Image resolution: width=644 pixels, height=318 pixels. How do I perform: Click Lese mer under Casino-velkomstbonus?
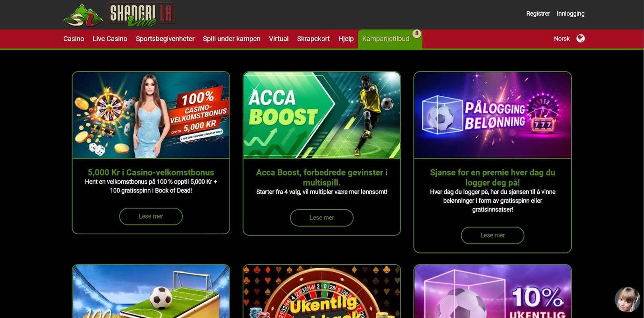click(x=151, y=217)
